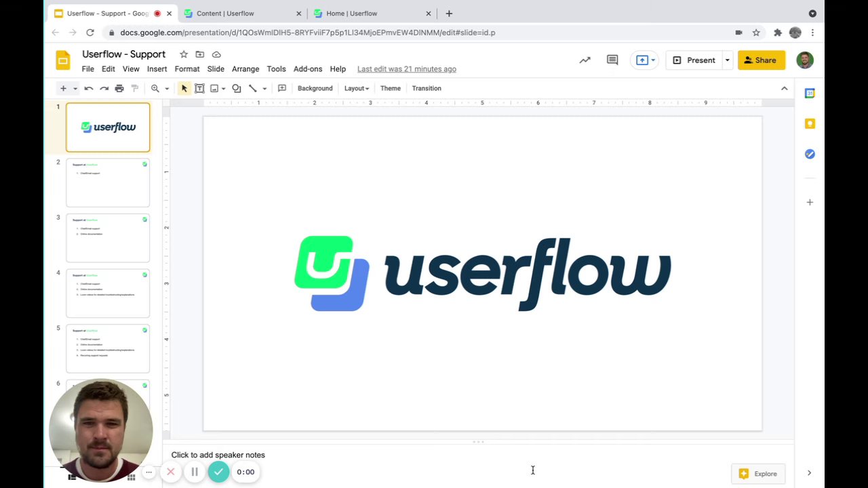Viewport: 868px width, 488px height.
Task: Click the Zoom magnifier tool
Action: (155, 88)
